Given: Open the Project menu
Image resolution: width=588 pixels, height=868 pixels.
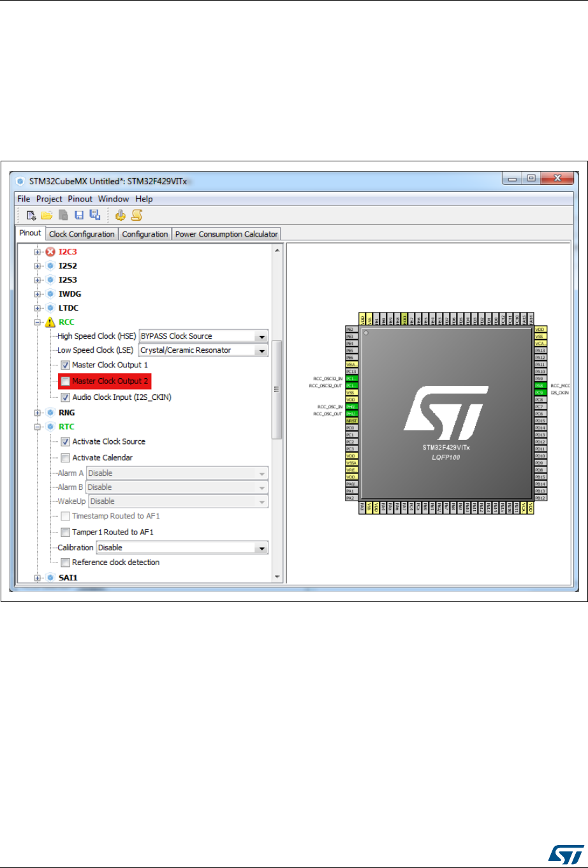Looking at the screenshot, I should (x=49, y=199).
